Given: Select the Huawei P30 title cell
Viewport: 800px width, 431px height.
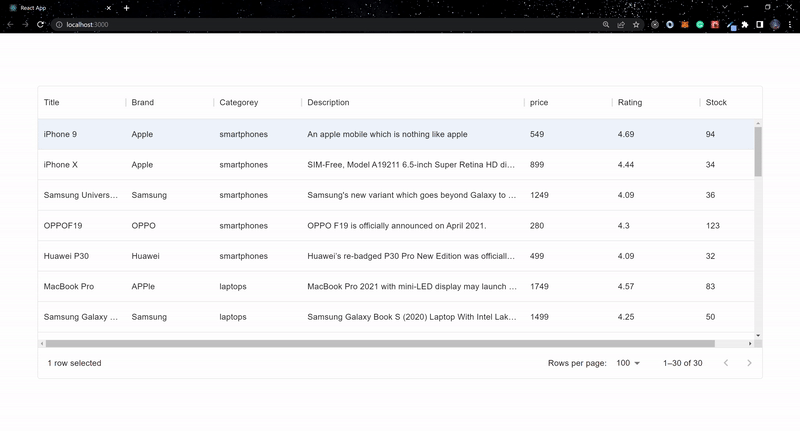Looking at the screenshot, I should point(82,256).
